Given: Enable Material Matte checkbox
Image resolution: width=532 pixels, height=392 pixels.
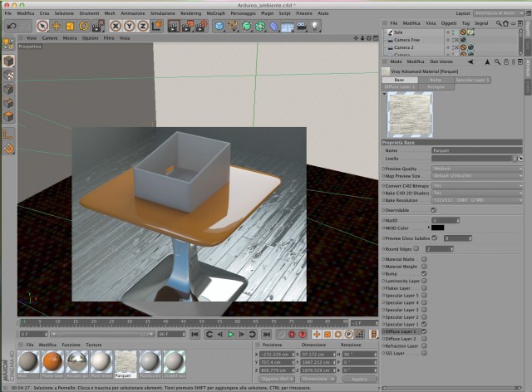Looking at the screenshot, I should (x=424, y=259).
